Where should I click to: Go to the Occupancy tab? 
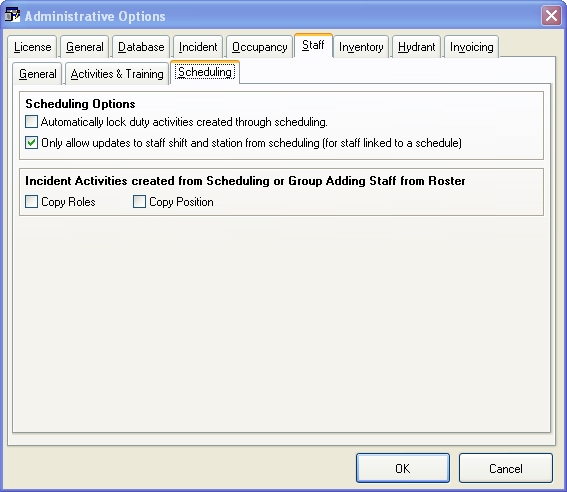click(259, 47)
